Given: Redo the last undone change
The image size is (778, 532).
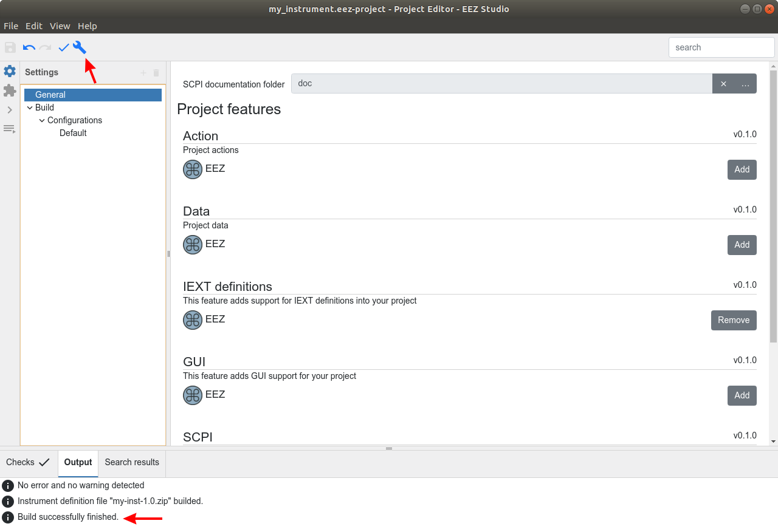Looking at the screenshot, I should coord(45,47).
